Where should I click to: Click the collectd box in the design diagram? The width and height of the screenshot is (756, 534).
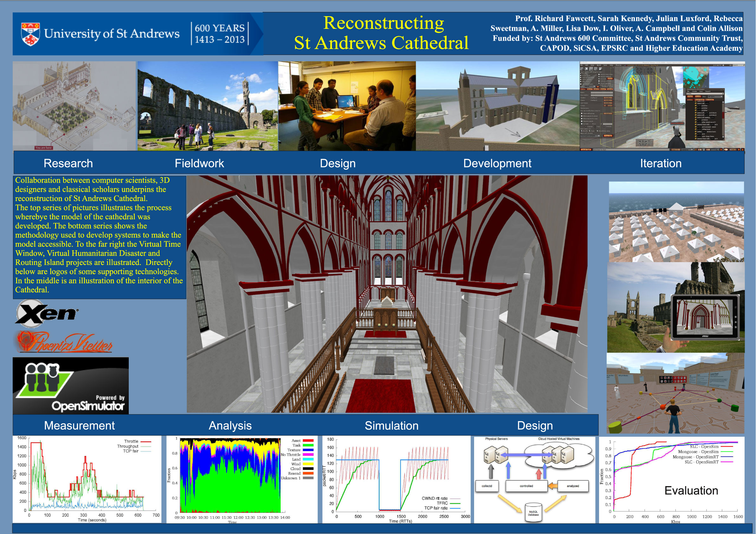click(487, 486)
